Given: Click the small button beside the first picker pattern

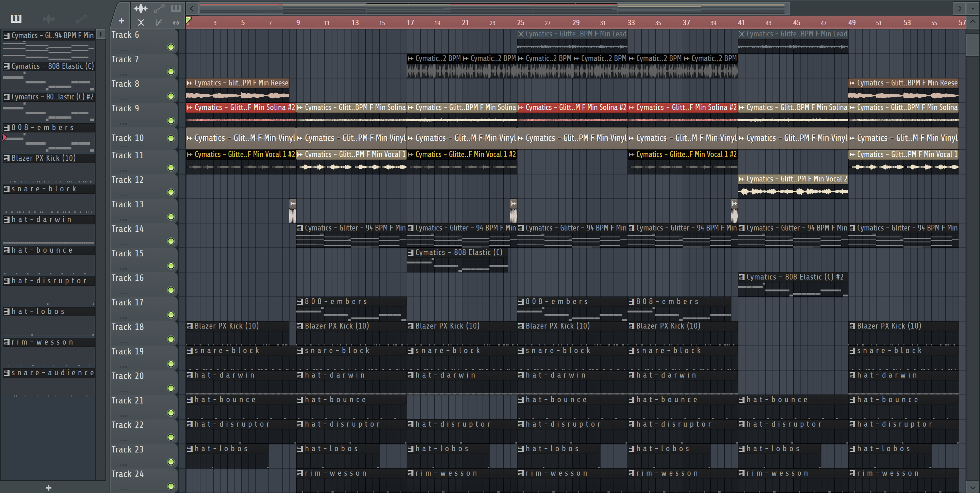Looking at the screenshot, I should 100,34.
